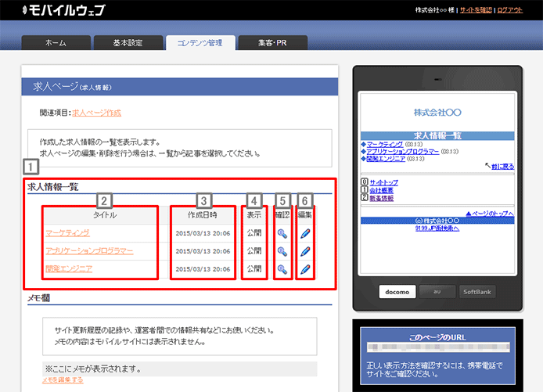The image size is (543, 392).
Task: Open the マーケティング title link in table
Action: coord(68,232)
